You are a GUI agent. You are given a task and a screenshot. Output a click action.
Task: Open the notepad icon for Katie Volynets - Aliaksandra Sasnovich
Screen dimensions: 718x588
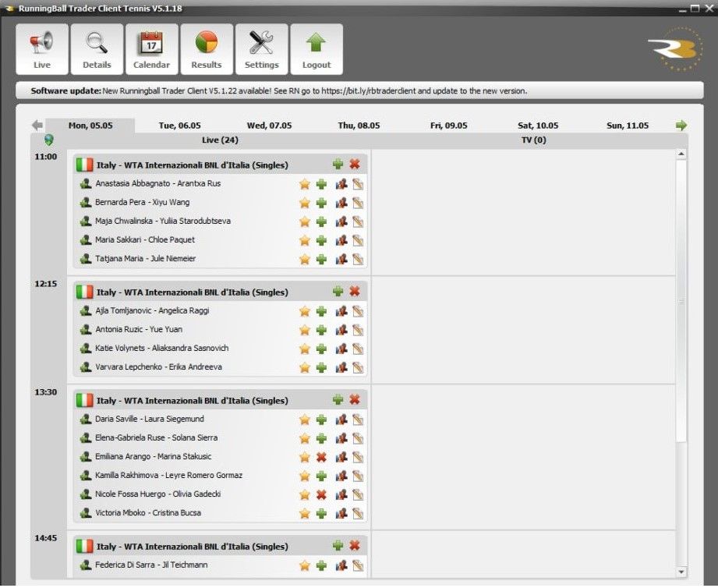click(x=358, y=349)
